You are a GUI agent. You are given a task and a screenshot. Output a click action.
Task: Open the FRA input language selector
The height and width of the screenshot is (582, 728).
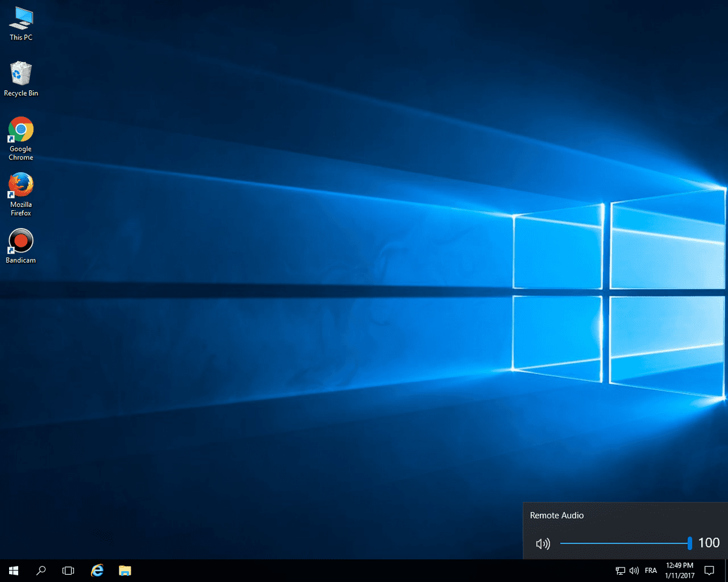(x=651, y=570)
